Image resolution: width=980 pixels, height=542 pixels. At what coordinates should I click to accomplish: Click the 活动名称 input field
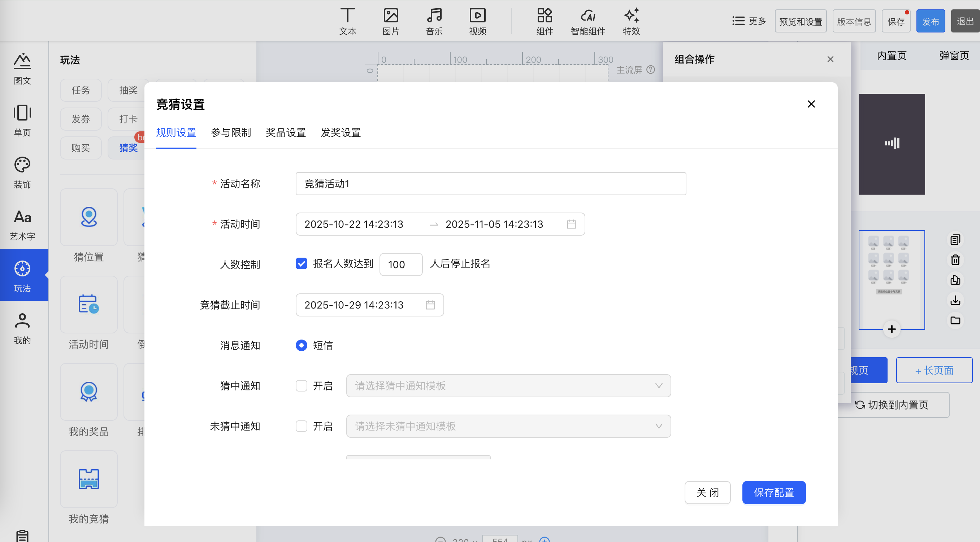point(490,184)
